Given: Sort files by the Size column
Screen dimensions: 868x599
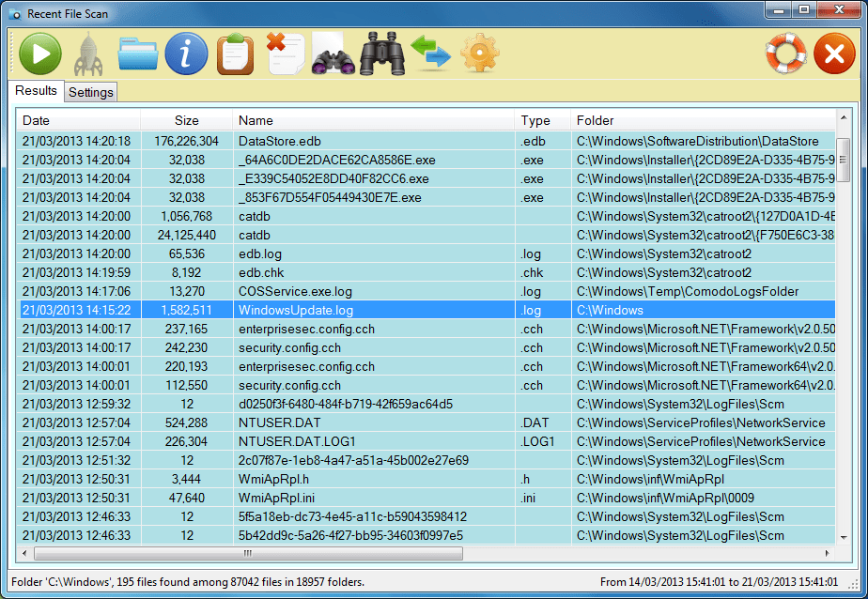Looking at the screenshot, I should [185, 120].
